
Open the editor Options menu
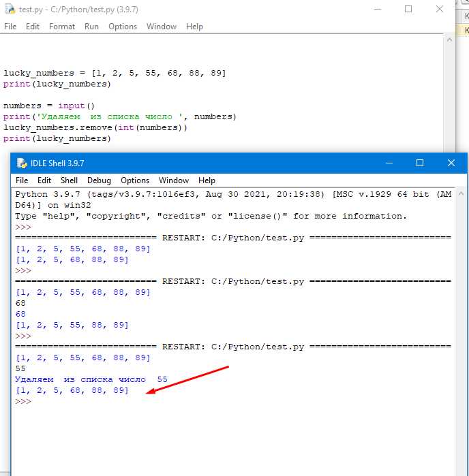click(123, 27)
